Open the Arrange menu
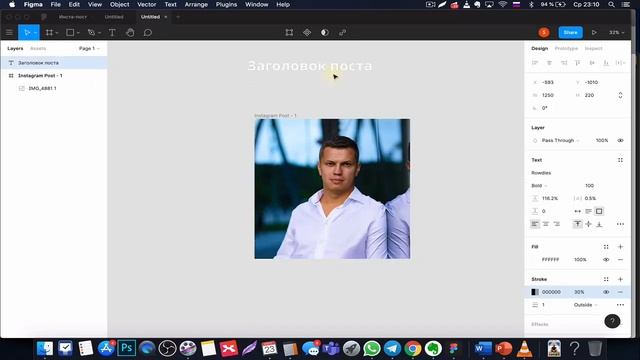The image size is (640, 360). pyautogui.click(x=196, y=4)
